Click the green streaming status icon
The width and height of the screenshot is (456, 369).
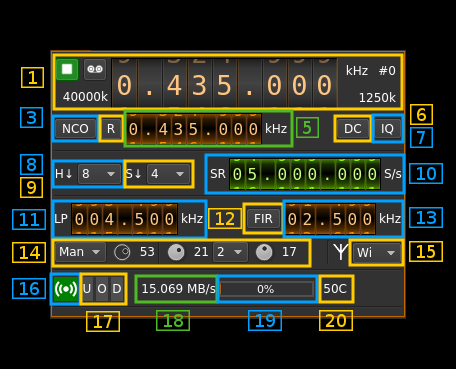coord(66,289)
